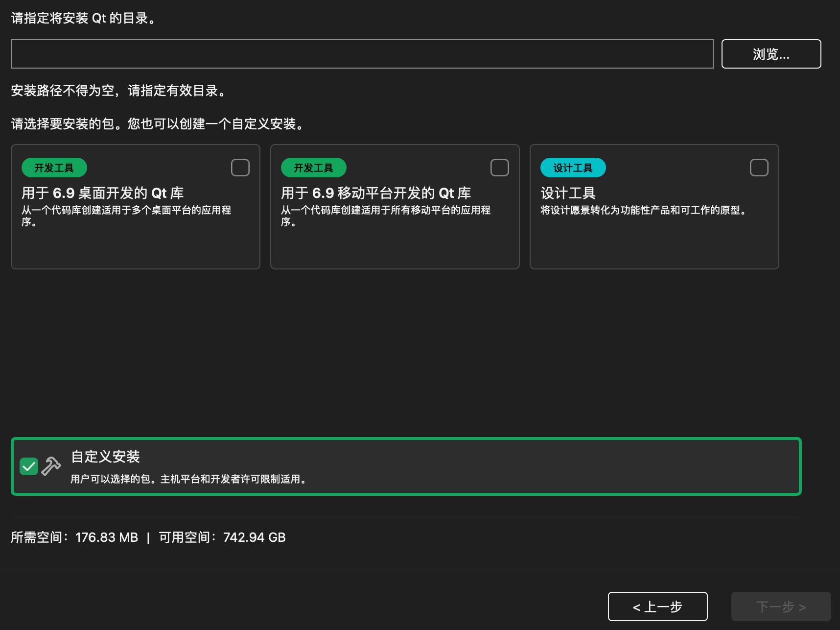Select the 设计工具 card title
The image size is (840, 630).
pyautogui.click(x=568, y=193)
